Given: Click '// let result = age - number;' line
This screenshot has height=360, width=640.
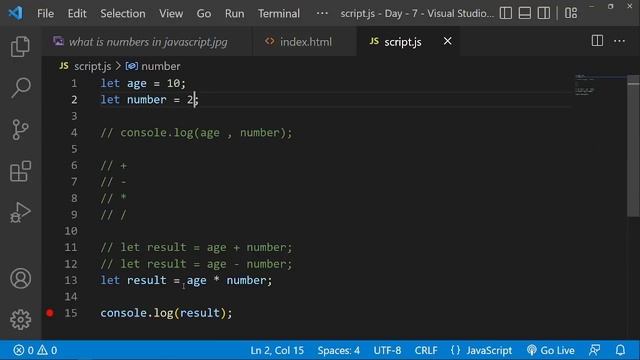Looking at the screenshot, I should click(x=196, y=264).
